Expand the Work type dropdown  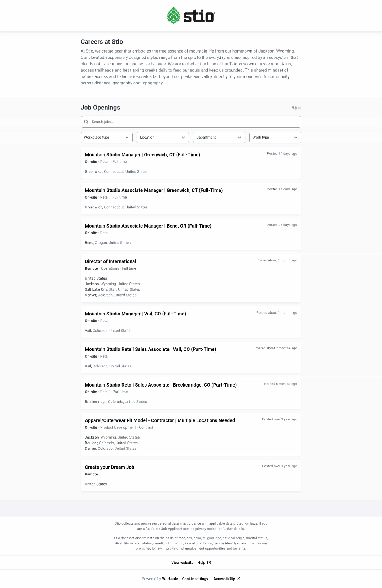tap(275, 138)
